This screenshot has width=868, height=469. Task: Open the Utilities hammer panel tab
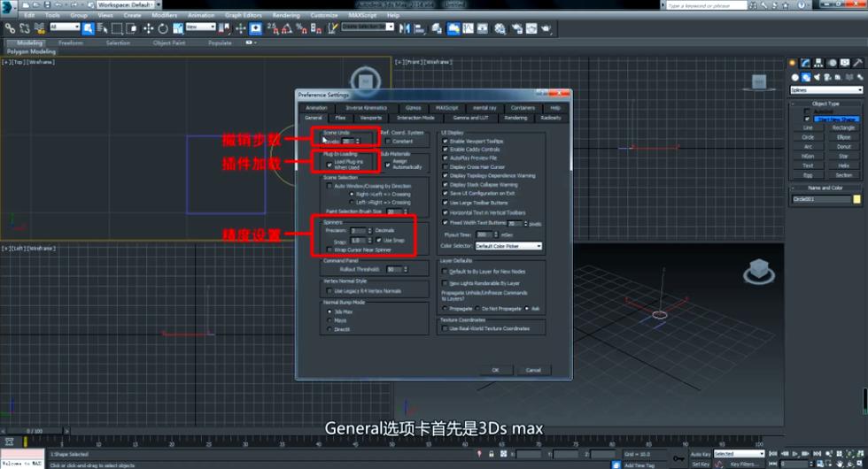click(x=858, y=63)
